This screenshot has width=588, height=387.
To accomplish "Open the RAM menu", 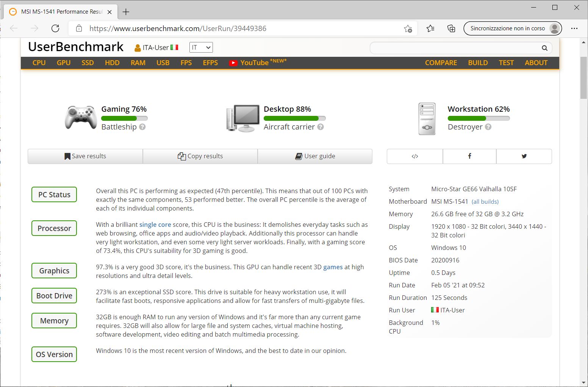I will click(x=138, y=63).
